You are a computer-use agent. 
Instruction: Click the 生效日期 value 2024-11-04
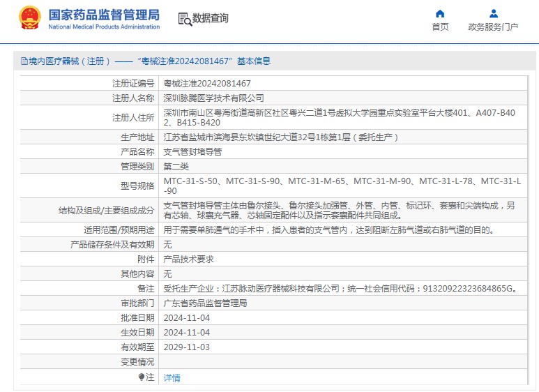click(x=187, y=333)
